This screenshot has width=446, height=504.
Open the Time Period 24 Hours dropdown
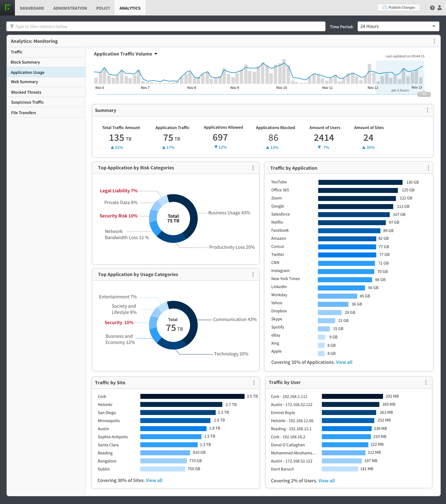click(398, 26)
